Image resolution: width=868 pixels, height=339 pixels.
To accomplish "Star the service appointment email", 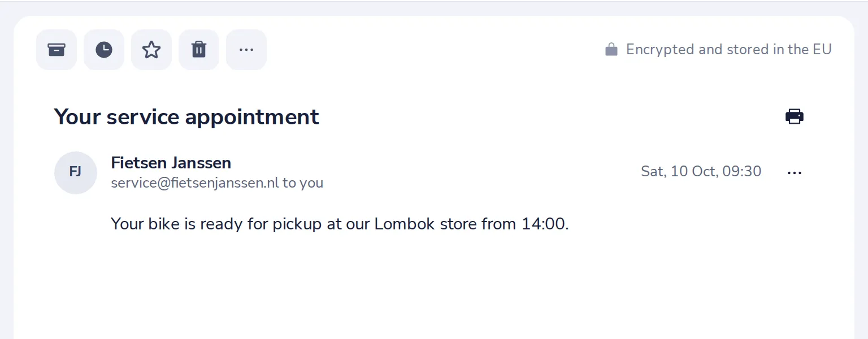I will (151, 50).
